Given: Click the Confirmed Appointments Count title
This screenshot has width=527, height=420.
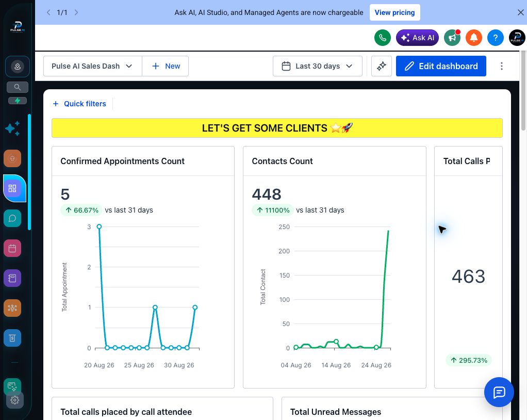Looking at the screenshot, I should pyautogui.click(x=122, y=161).
